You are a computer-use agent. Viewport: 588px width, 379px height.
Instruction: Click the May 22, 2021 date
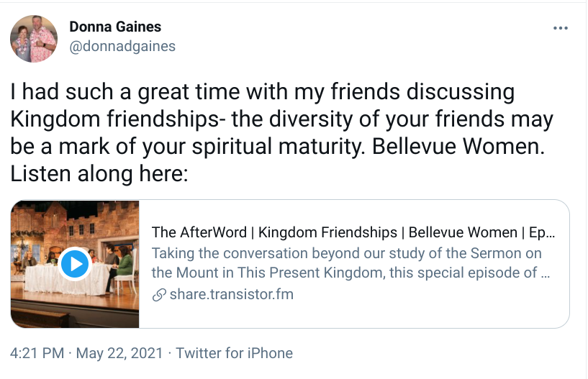click(x=118, y=353)
